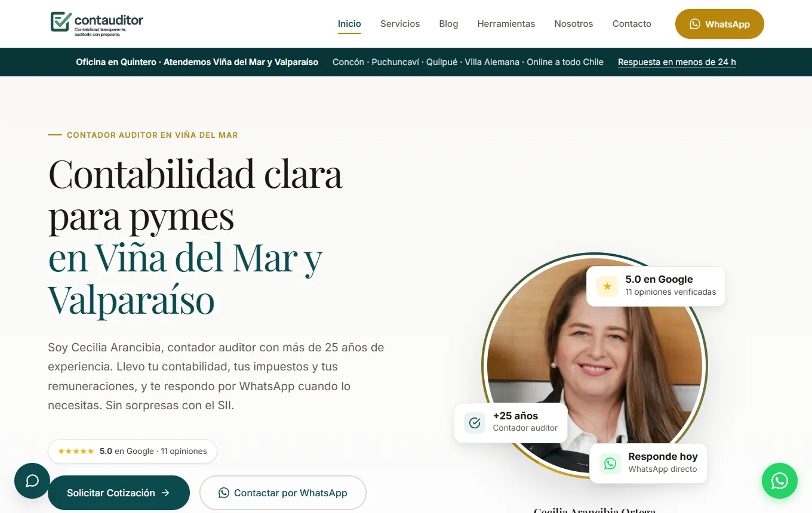Click the 'Responde hoy' card title
The image size is (812, 513).
click(x=663, y=456)
